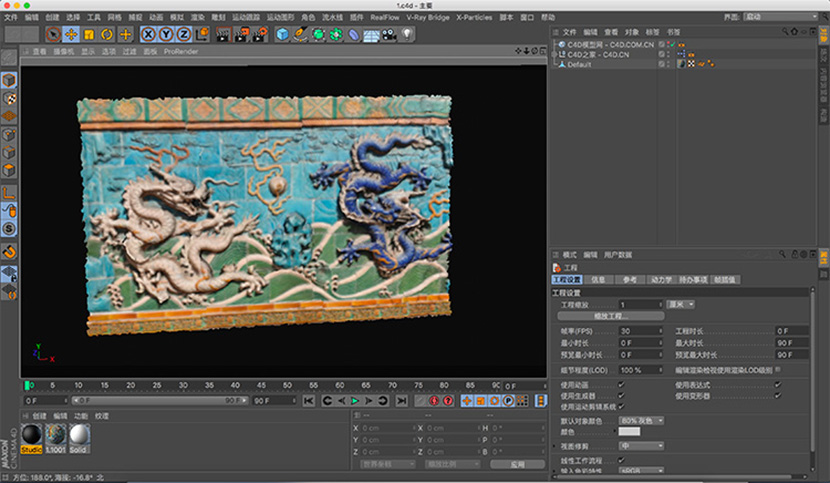Select the Studio material thumbnail

[31, 438]
